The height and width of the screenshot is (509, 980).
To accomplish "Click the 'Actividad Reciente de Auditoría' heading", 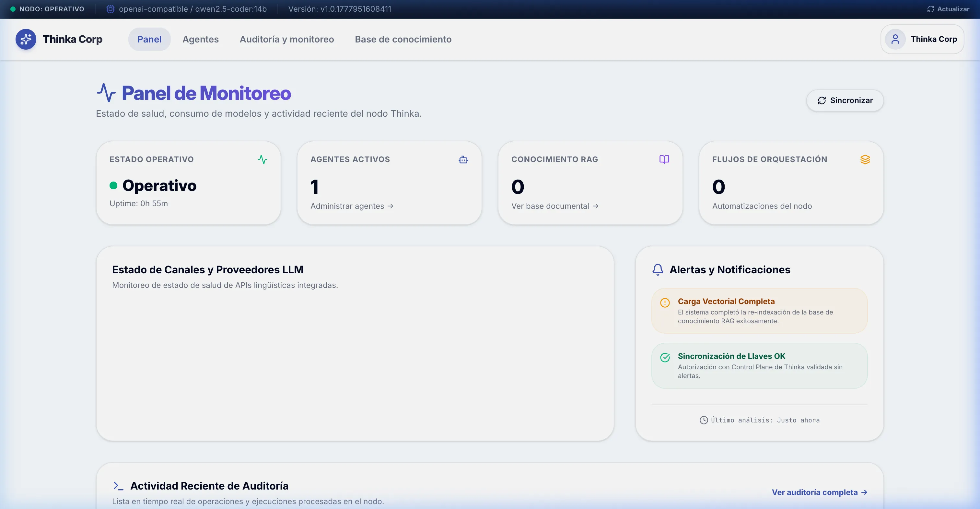I will click(x=209, y=486).
